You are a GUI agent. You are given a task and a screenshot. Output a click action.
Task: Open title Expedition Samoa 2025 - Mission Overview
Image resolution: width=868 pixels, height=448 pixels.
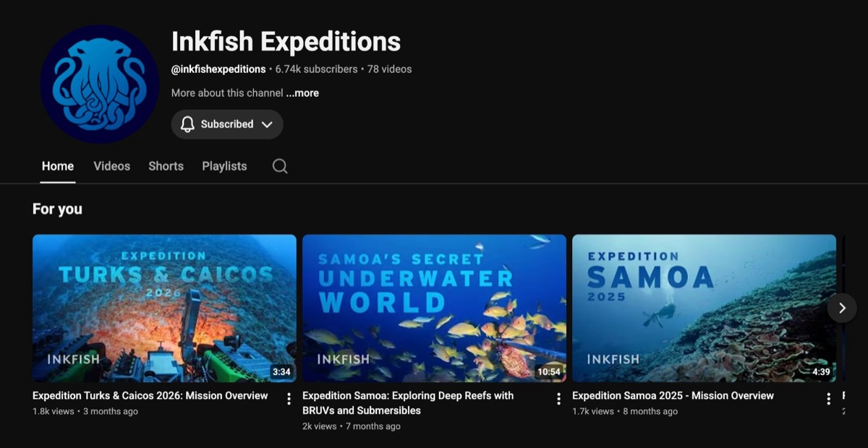[673, 396]
